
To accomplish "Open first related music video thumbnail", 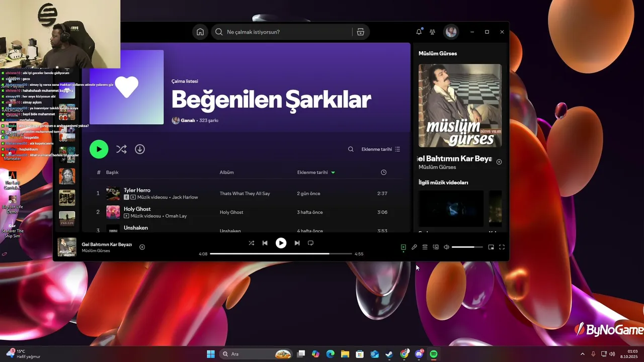I will [451, 208].
